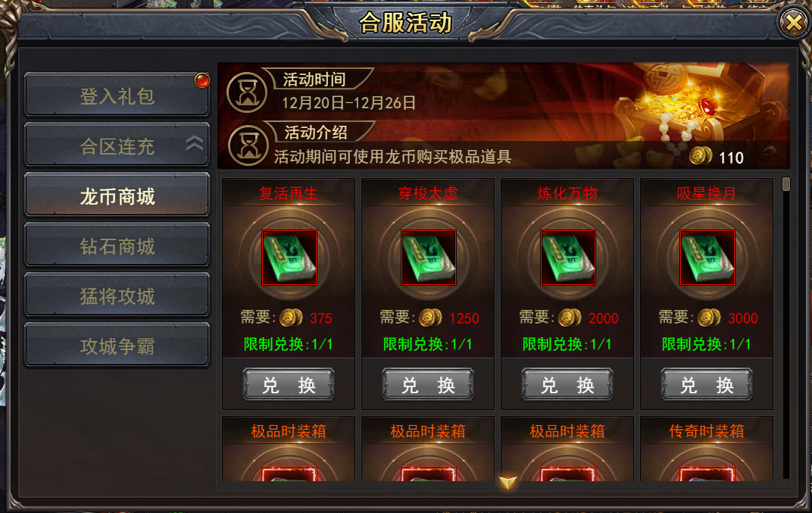This screenshot has height=513, width=812.
Task: Click the hourglass icon beside 活动时间
Action: click(x=247, y=92)
